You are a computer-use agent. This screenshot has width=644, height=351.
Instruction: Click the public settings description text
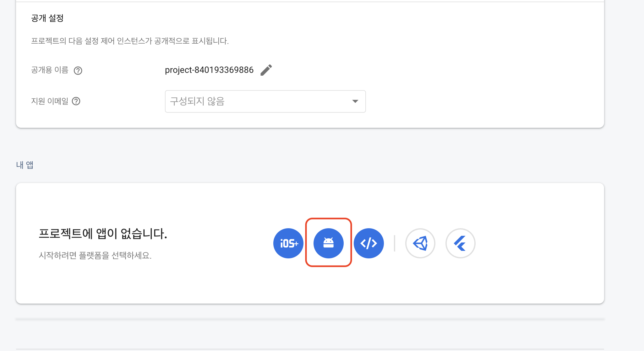130,41
